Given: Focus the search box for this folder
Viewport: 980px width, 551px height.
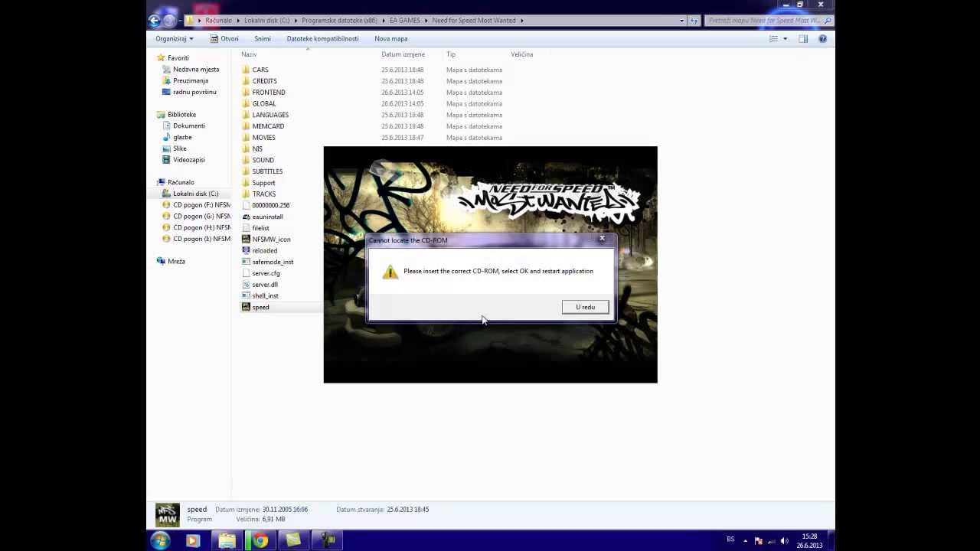Looking at the screenshot, I should point(767,21).
